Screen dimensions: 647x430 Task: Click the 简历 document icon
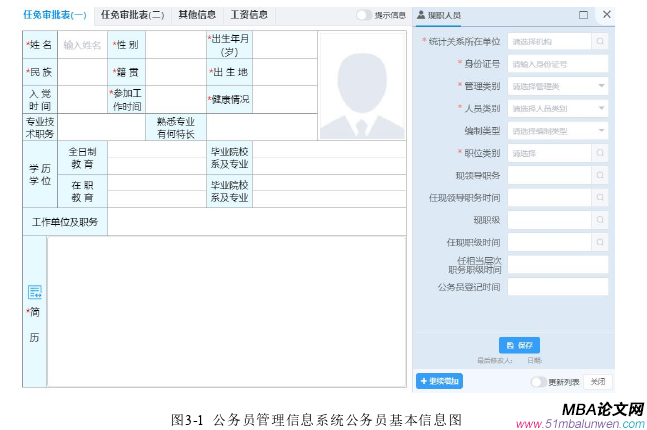[x=34, y=292]
